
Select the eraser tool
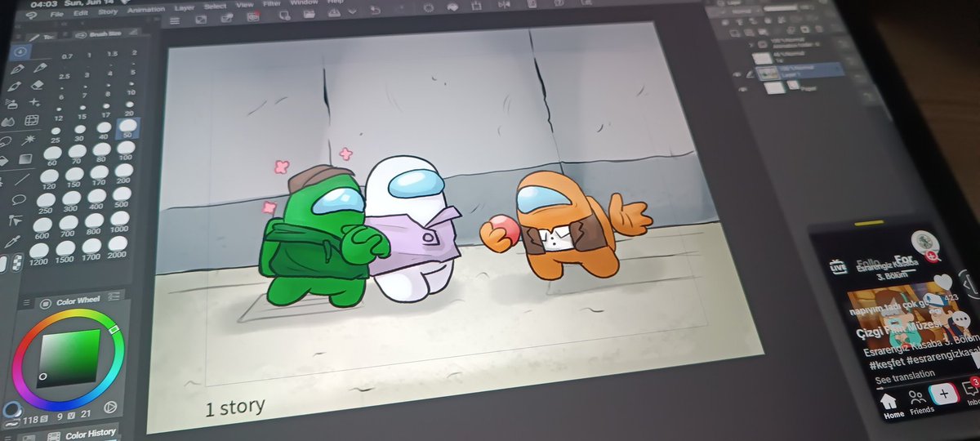point(36,85)
